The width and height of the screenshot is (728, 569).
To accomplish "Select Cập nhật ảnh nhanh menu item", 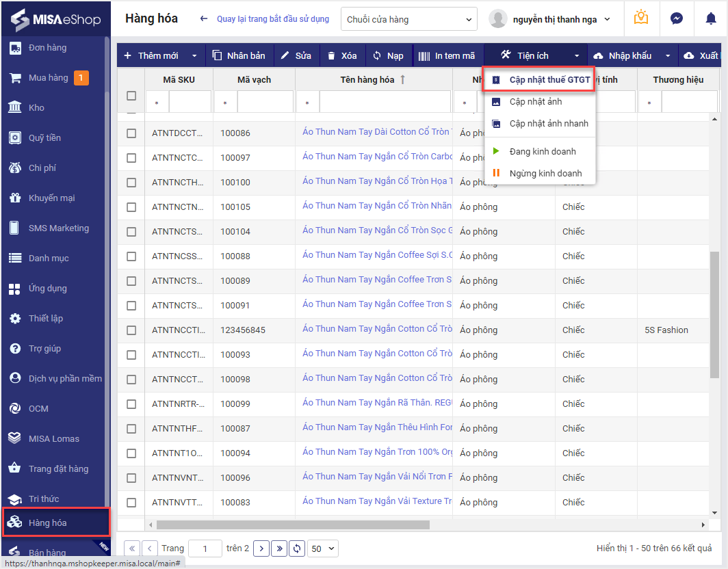I will click(540, 124).
